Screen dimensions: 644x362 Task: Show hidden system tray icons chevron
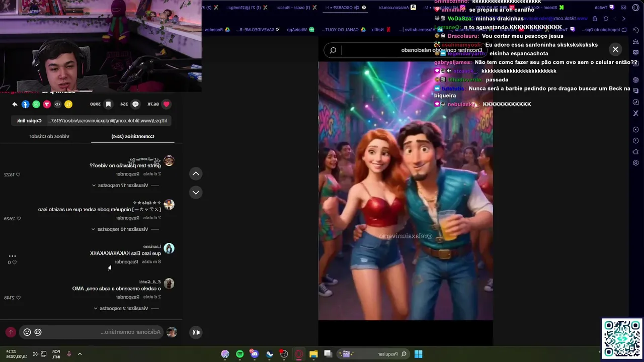79,354
